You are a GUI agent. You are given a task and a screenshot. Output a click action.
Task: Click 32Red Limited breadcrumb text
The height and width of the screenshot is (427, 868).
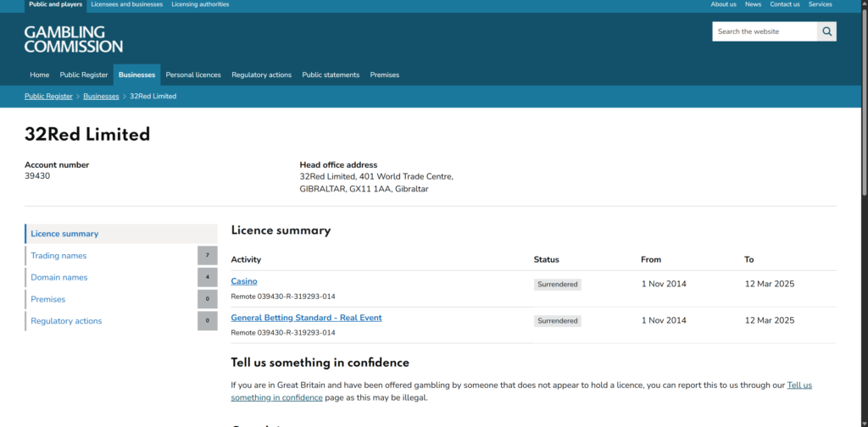(x=153, y=97)
